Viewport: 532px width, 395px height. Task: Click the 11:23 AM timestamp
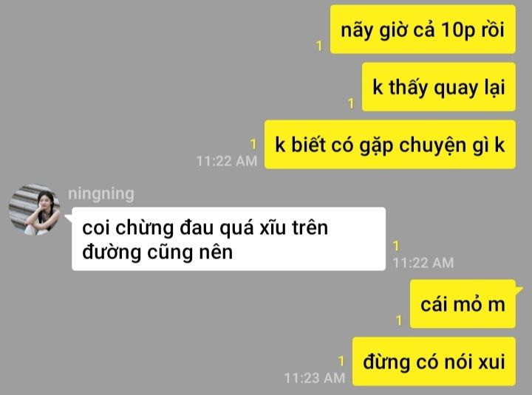[315, 378]
